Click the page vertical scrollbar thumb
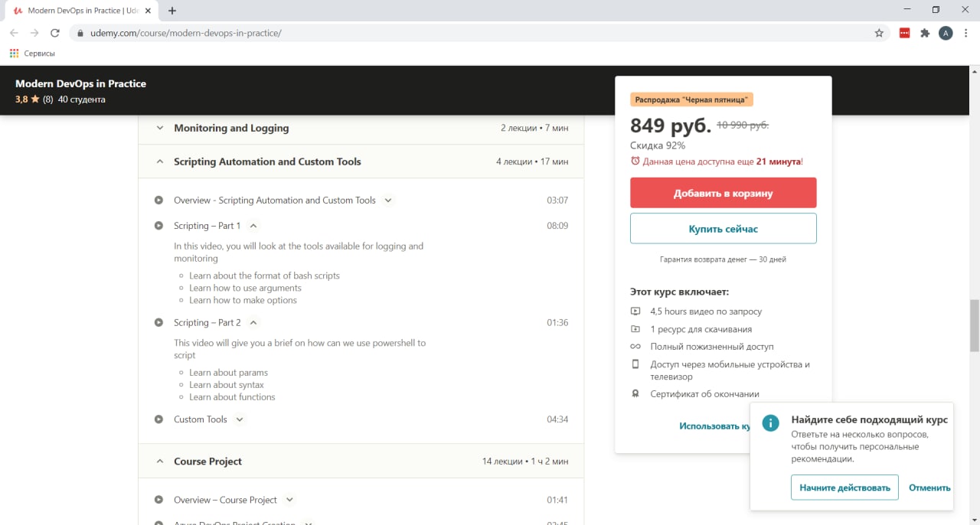Viewport: 980px width, 525px height. [974, 324]
